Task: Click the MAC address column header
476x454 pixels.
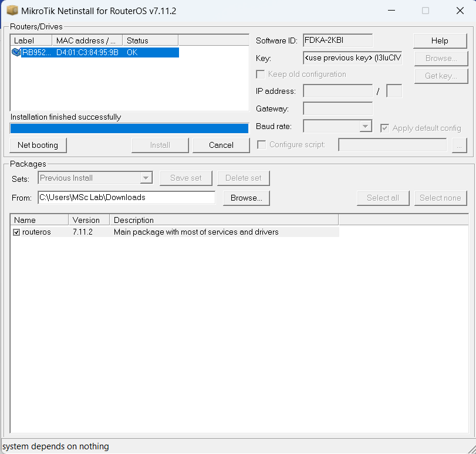Action: click(87, 40)
